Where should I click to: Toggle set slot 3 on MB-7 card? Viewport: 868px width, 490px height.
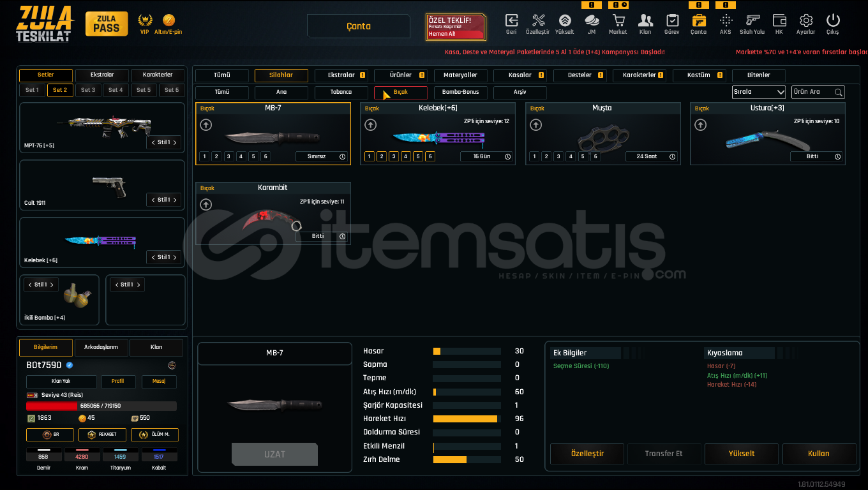[228, 156]
